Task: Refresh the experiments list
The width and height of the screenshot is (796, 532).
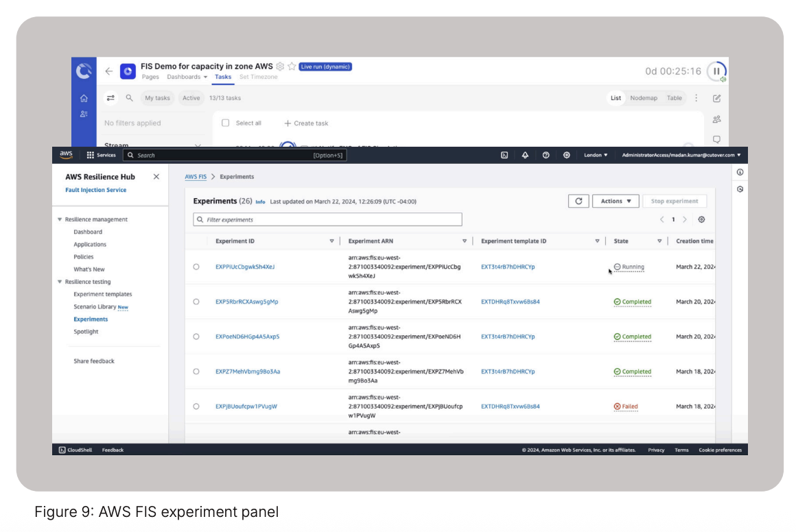Action: (x=578, y=202)
